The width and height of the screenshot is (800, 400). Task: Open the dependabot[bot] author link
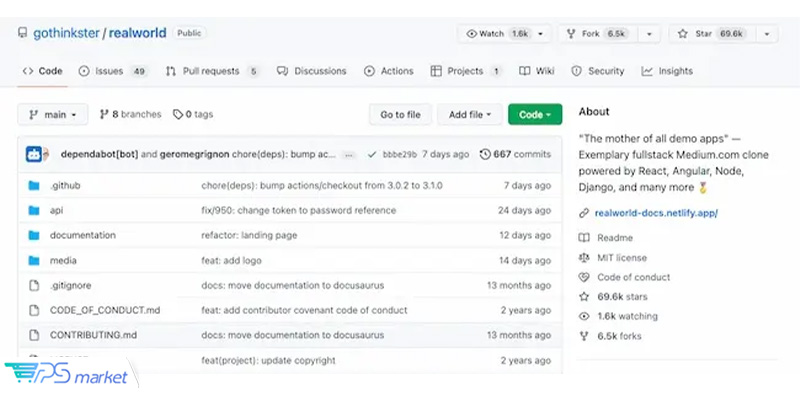[x=99, y=154]
